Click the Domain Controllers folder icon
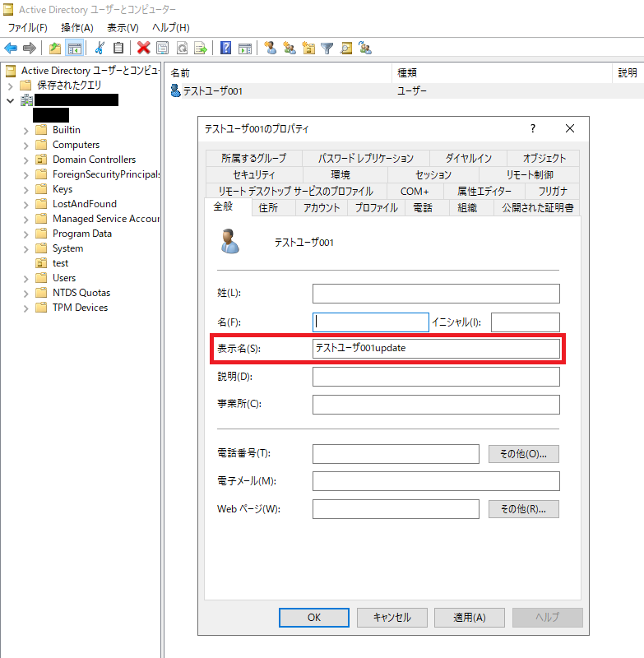The height and width of the screenshot is (658, 644). [x=41, y=160]
